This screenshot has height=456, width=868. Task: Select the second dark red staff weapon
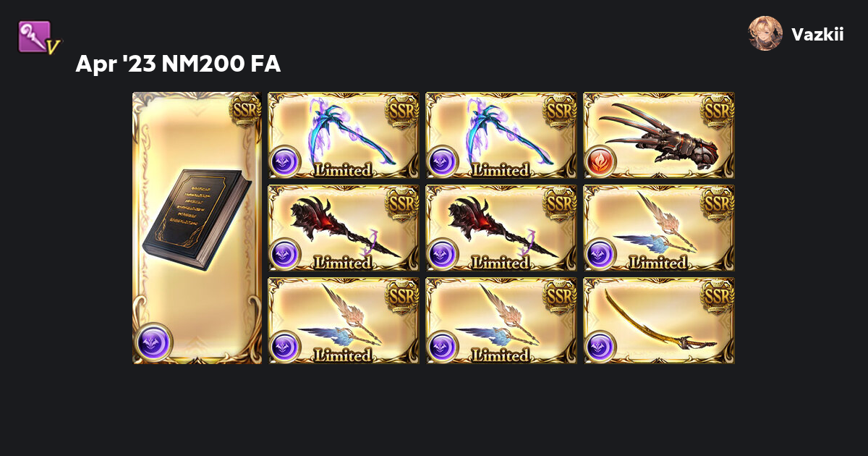501,228
